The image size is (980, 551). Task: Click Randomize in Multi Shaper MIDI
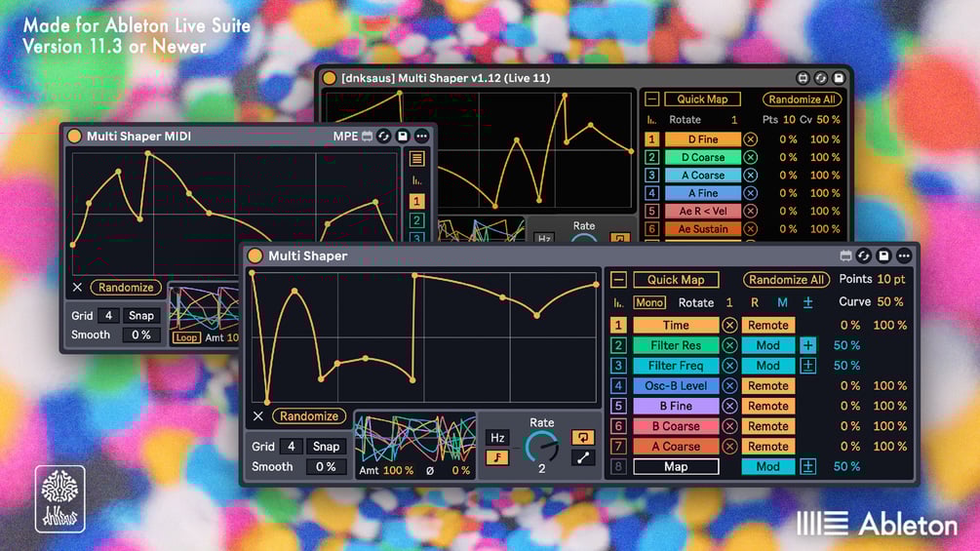point(126,288)
